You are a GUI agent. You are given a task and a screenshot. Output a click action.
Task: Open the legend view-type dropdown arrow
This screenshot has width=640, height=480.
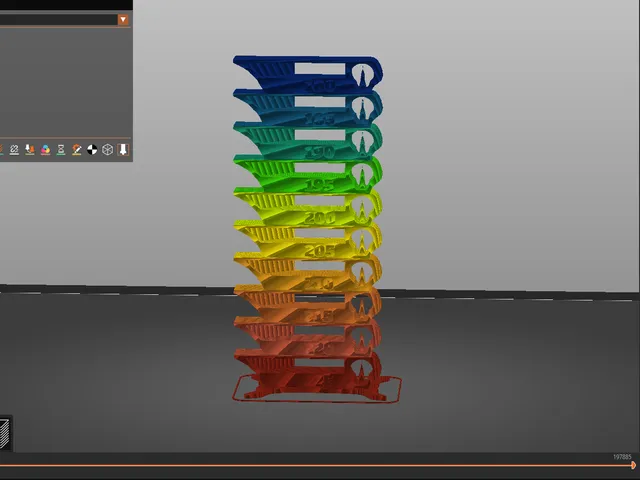[123, 20]
